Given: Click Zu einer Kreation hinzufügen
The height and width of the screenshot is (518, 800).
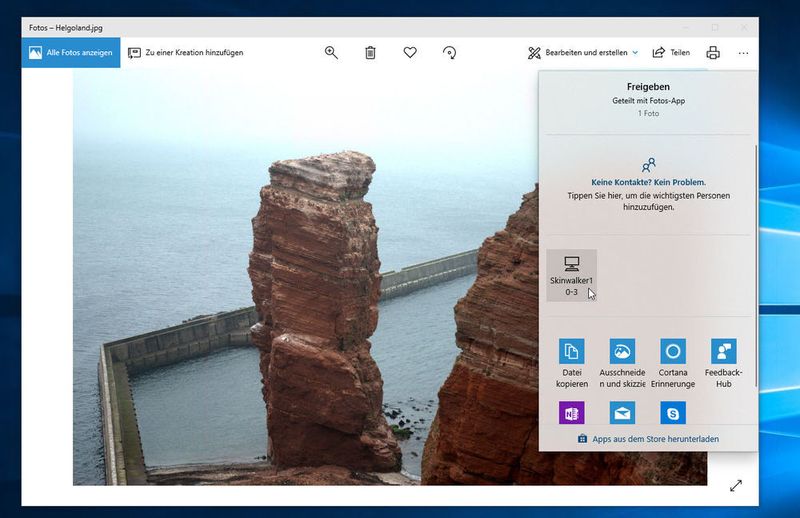Looking at the screenshot, I should [185, 53].
